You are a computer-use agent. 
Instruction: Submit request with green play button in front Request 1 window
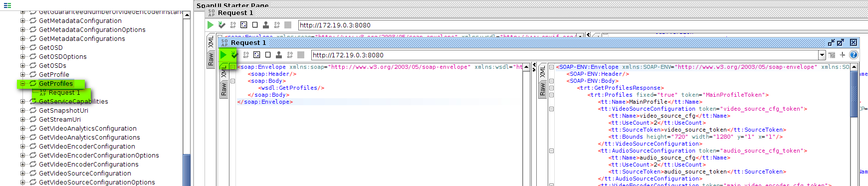click(223, 55)
